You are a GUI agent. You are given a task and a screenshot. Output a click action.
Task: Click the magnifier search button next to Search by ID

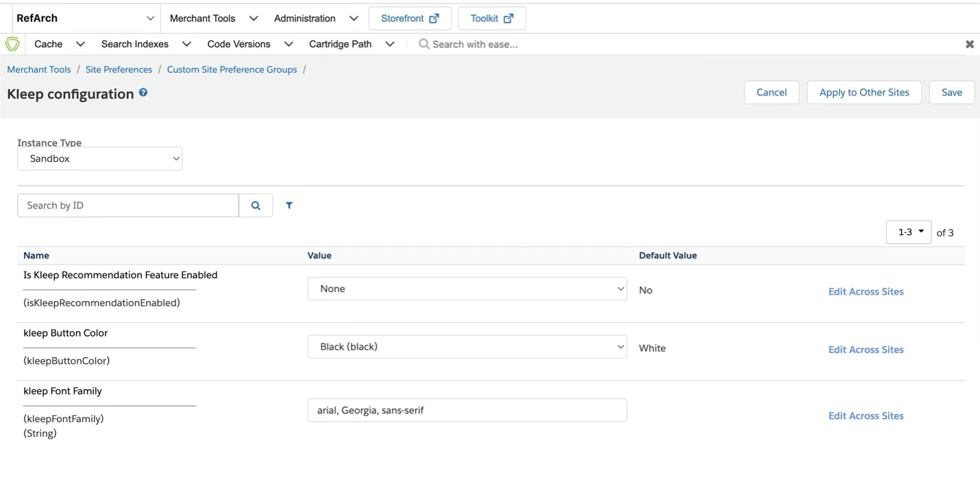coord(256,206)
